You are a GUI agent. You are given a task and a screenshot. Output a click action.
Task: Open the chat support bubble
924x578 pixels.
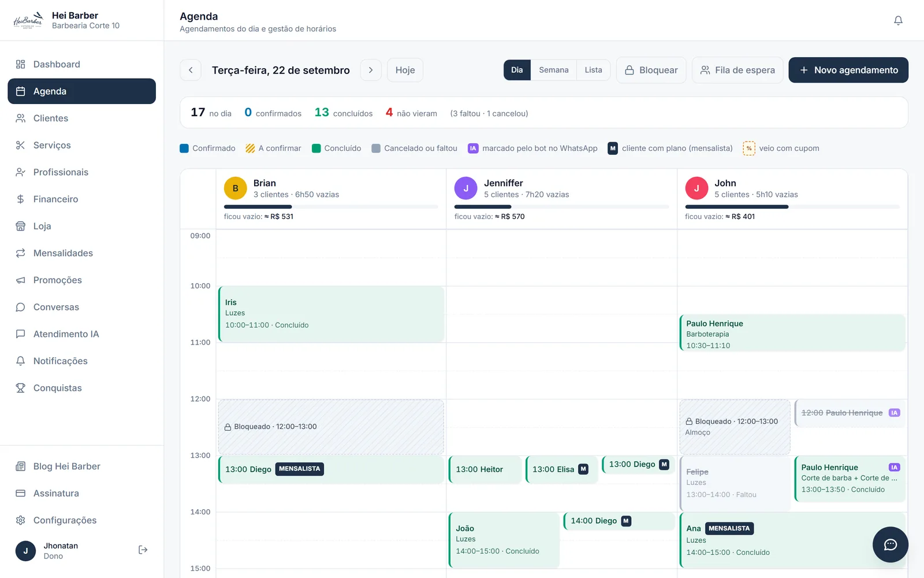coord(890,544)
